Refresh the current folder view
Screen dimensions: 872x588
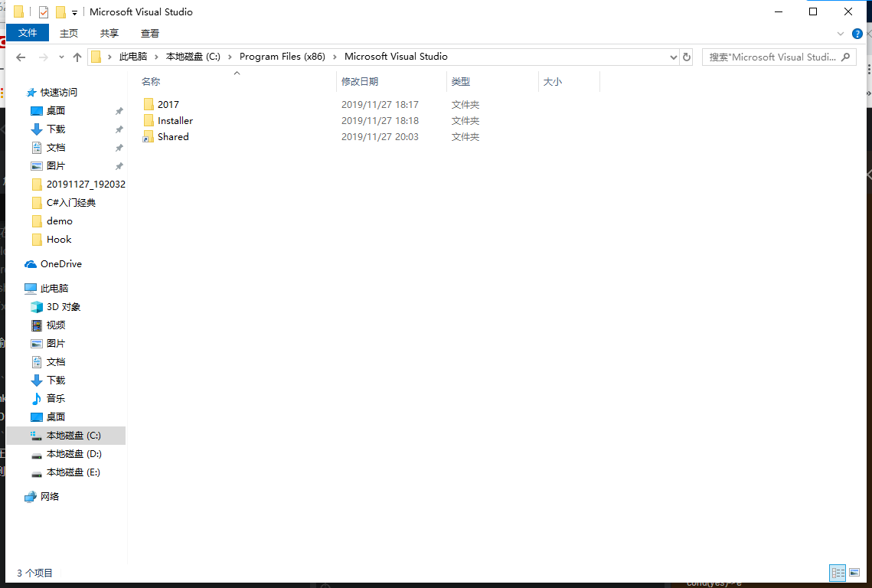point(687,57)
